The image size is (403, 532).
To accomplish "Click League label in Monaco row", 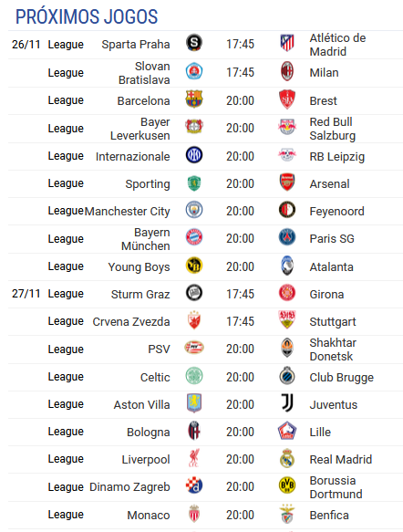I will (66, 515).
